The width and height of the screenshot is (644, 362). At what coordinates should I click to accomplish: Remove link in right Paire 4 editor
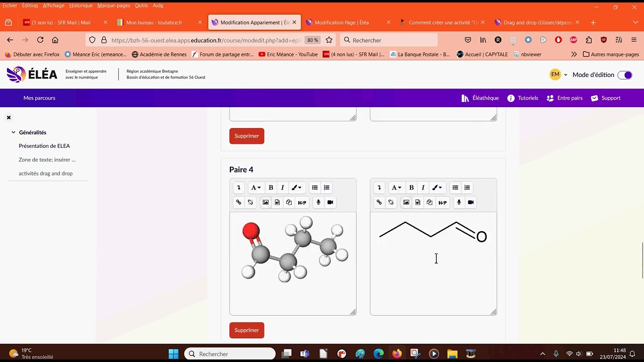tap(391, 202)
